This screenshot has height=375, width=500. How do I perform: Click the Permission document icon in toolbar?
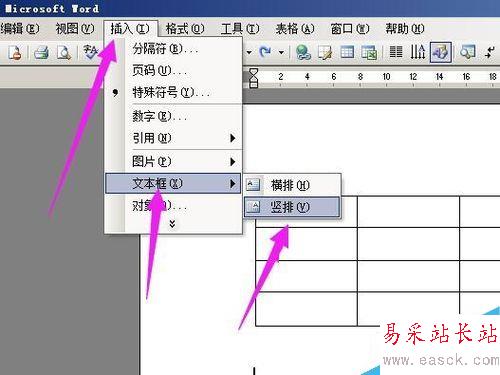[x=15, y=53]
